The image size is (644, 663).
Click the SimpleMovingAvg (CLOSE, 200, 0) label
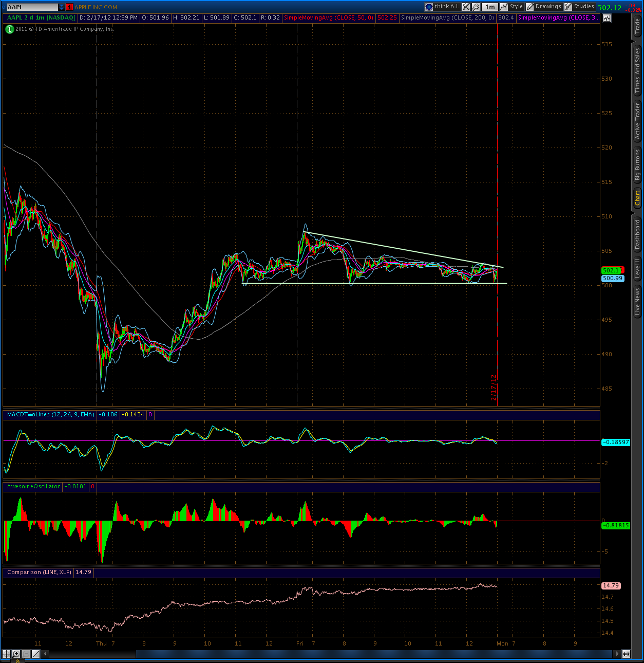447,17
